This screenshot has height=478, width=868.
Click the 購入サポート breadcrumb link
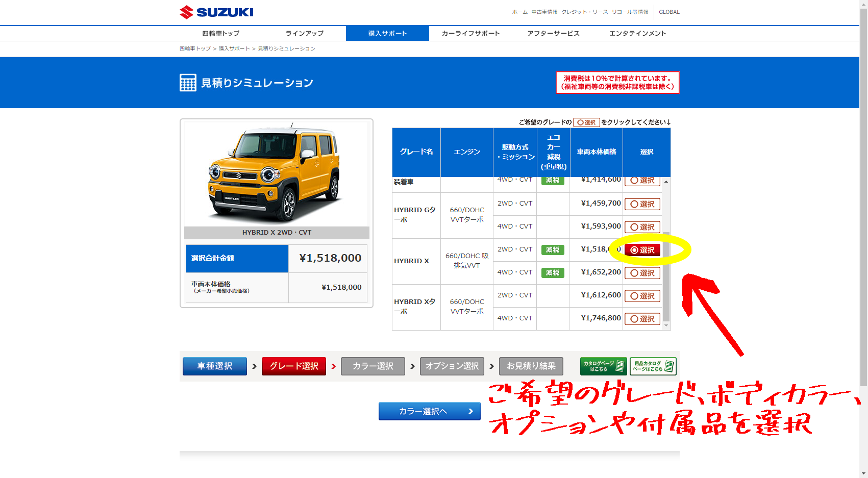(x=234, y=48)
